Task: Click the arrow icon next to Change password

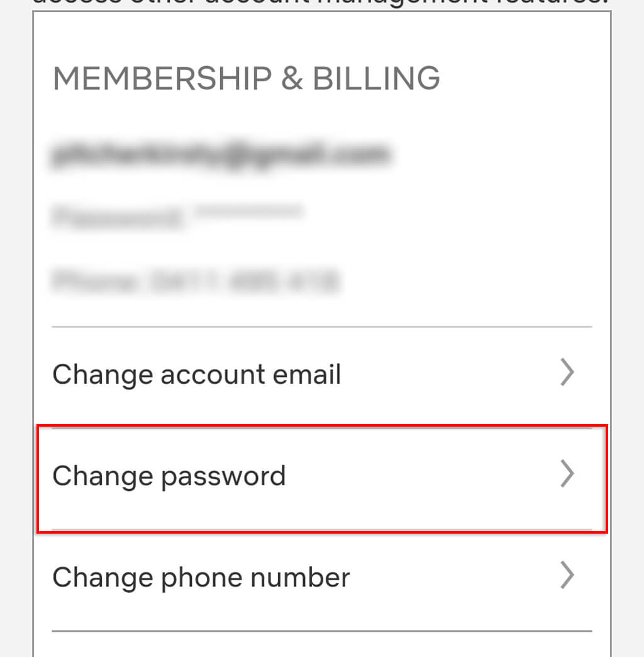Action: (567, 475)
